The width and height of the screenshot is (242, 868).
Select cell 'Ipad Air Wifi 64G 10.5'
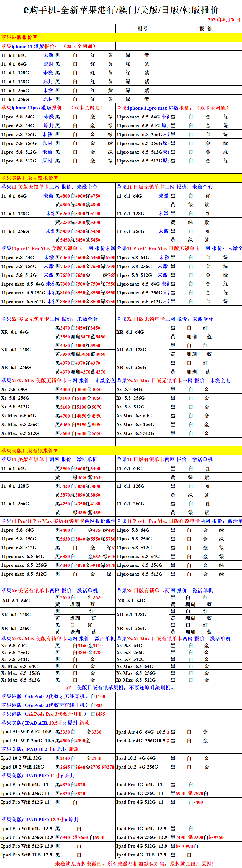(x=27, y=731)
